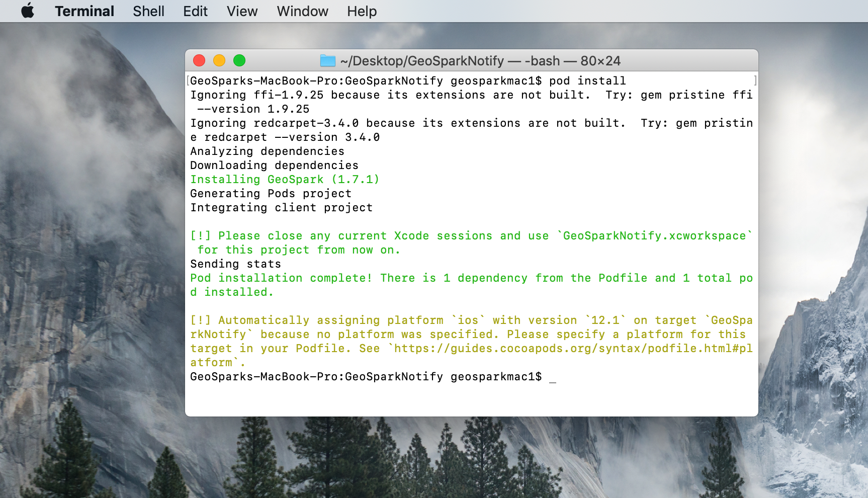Open the View menu
The height and width of the screenshot is (498, 868).
click(242, 11)
